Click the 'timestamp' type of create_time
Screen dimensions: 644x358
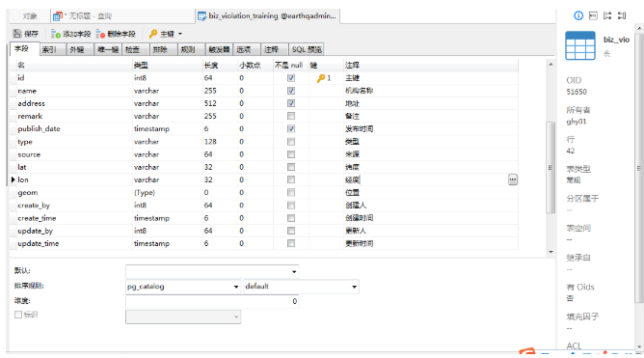tap(151, 218)
